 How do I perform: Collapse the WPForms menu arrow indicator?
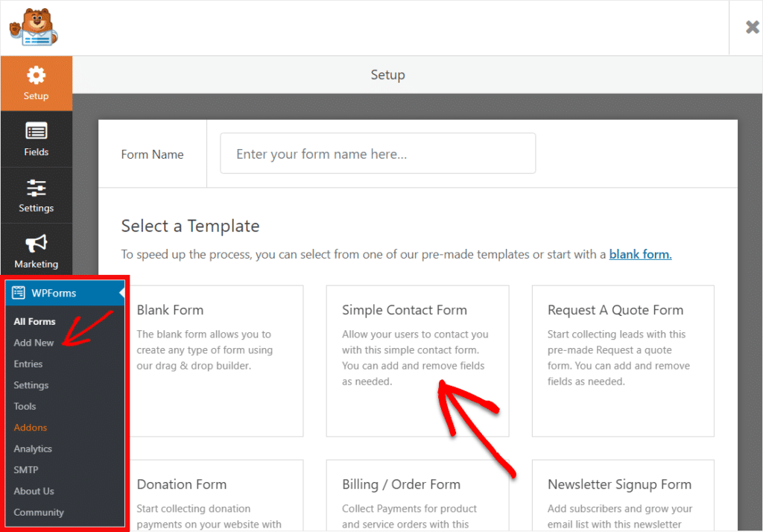click(x=121, y=293)
